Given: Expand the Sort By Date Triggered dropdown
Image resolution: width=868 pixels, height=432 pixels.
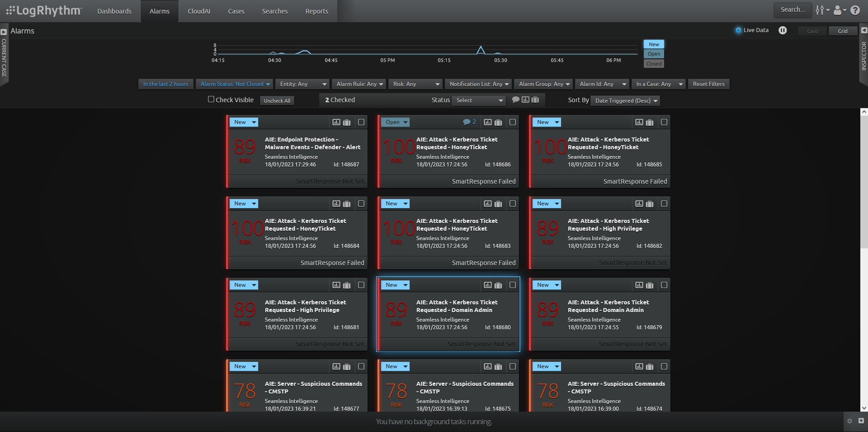Looking at the screenshot, I should coord(625,100).
